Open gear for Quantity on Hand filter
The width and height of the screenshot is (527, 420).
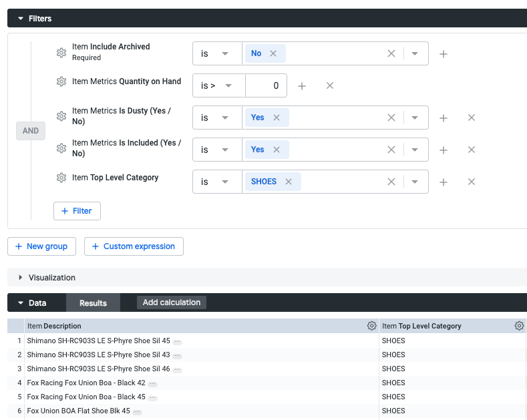tap(61, 81)
